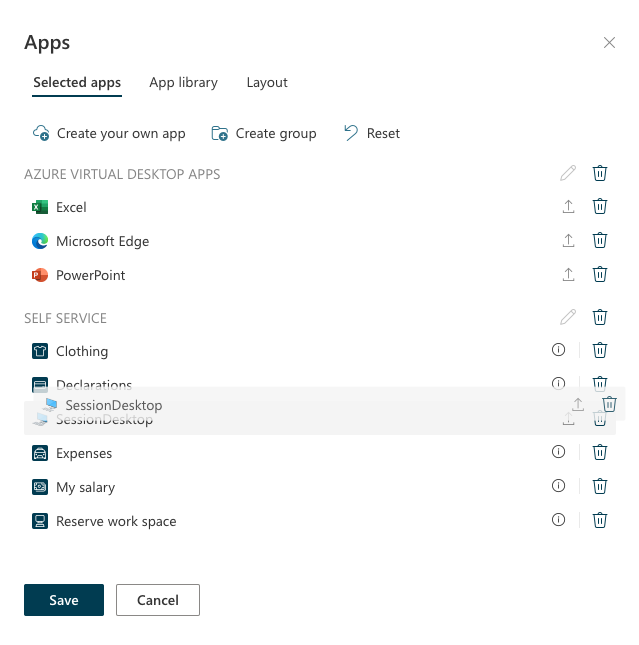Cancel the Apps dialog
The image size is (639, 645).
158,600
